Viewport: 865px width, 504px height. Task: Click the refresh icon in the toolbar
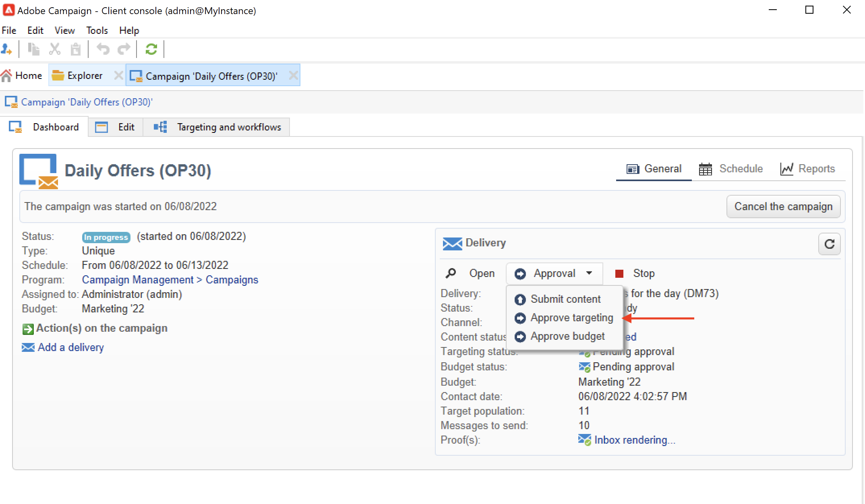[x=151, y=49]
